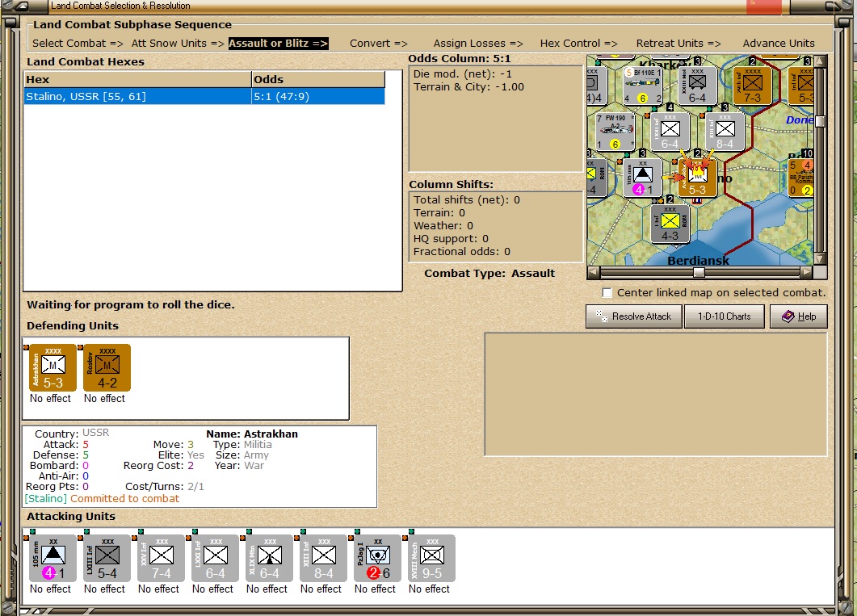
Task: Select the Astrakhan 5-3 defending unit
Action: click(53, 367)
